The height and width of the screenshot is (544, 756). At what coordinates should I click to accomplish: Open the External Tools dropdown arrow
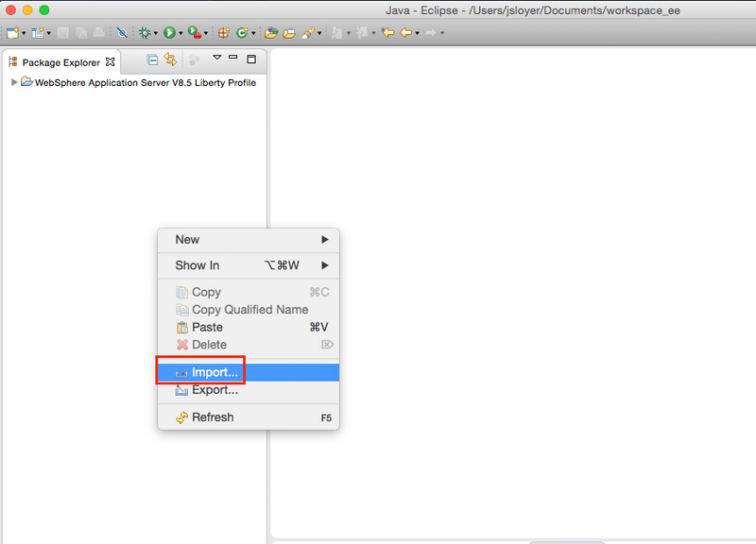(206, 33)
